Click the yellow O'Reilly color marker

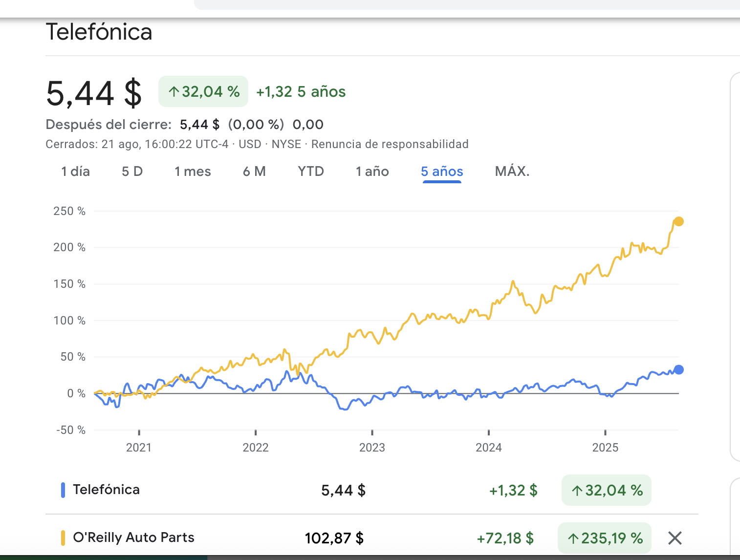(63, 538)
